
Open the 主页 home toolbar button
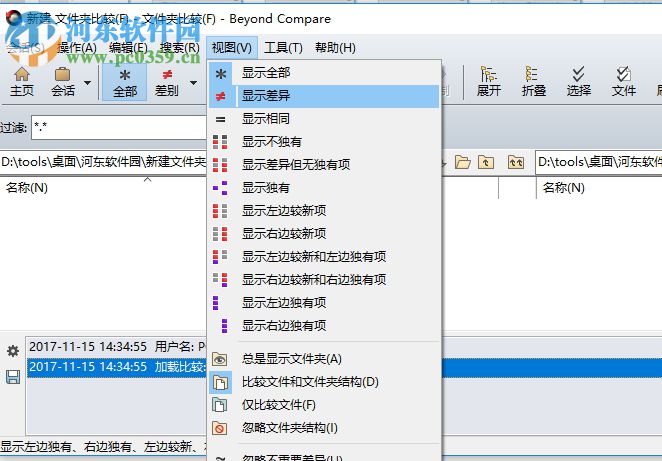[22, 82]
